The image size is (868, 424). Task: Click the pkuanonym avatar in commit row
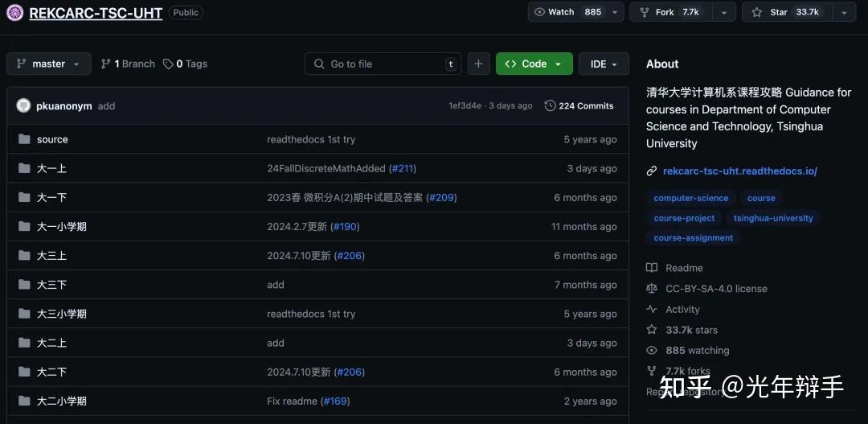(23, 105)
